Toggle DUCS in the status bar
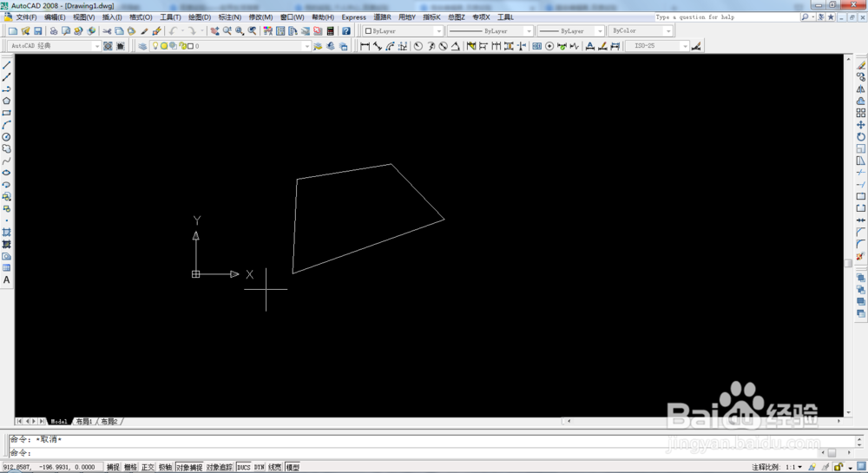 pos(244,468)
